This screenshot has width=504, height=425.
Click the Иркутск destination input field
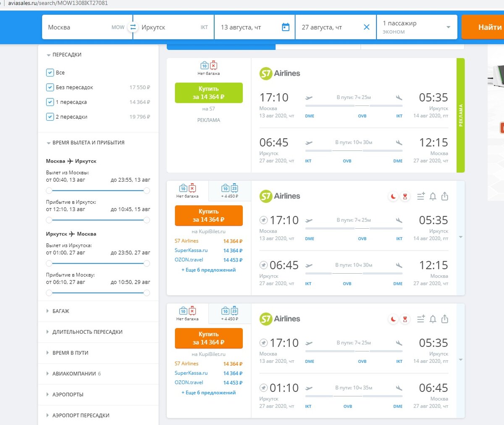173,27
